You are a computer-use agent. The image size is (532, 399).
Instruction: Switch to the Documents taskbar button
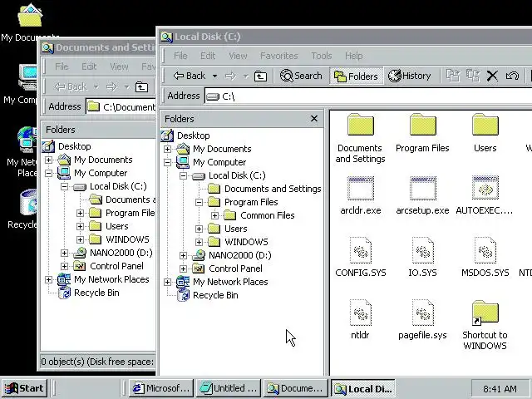[x=296, y=388]
